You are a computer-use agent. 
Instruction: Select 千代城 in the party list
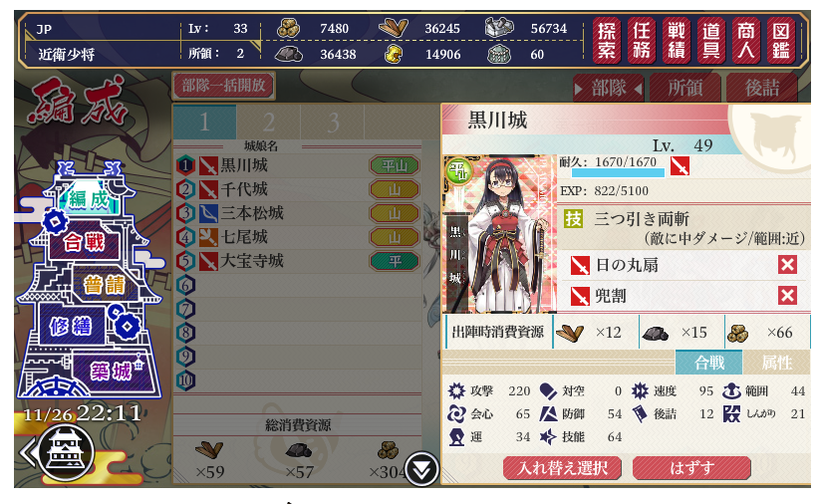[299, 189]
